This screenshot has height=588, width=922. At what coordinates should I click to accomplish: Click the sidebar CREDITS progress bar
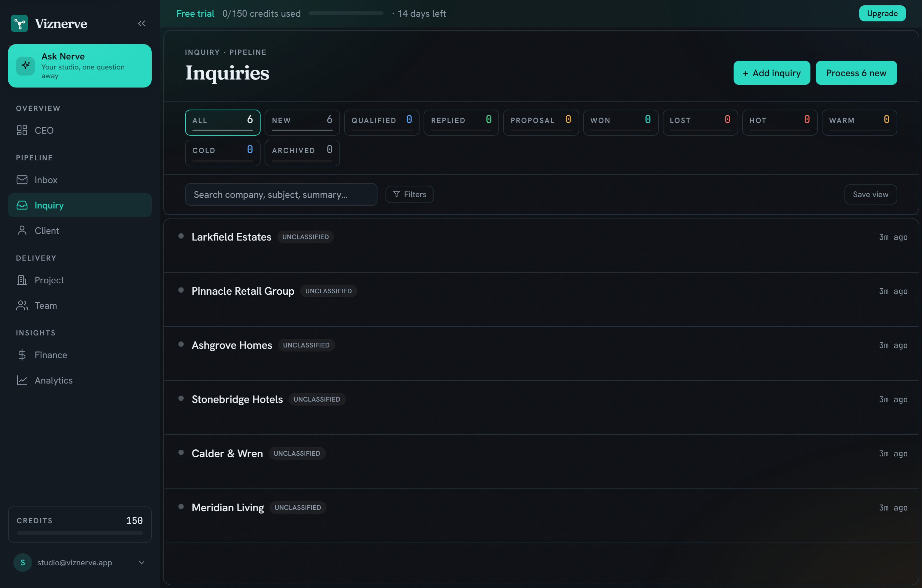(80, 533)
